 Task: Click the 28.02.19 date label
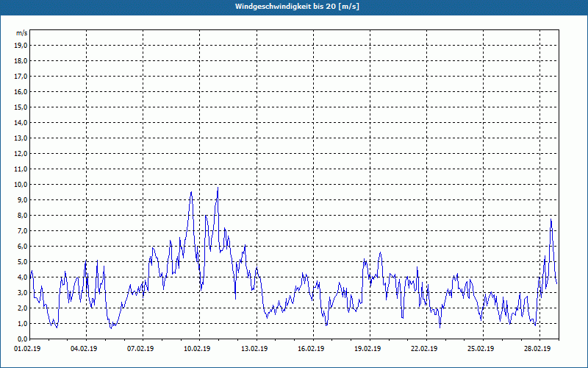click(x=539, y=350)
